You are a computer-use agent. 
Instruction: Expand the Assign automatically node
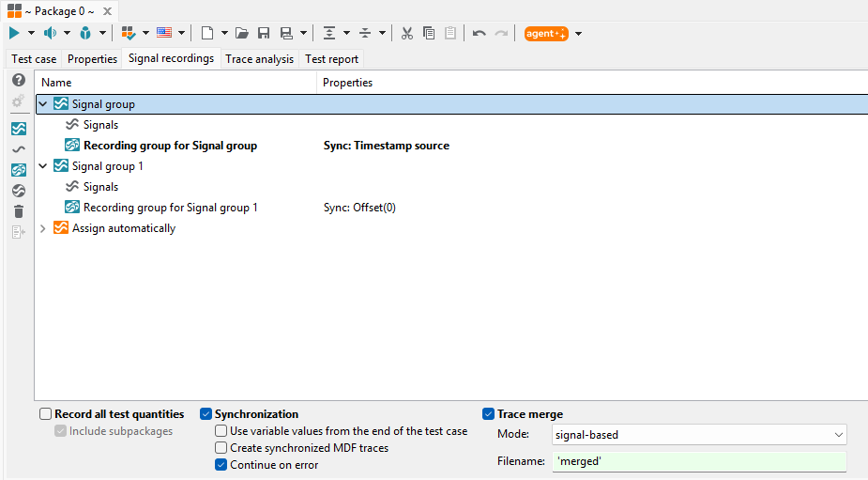pyautogui.click(x=42, y=228)
